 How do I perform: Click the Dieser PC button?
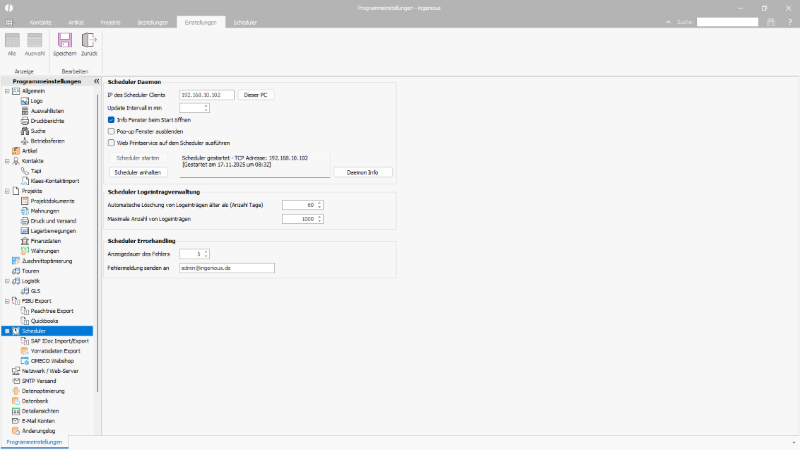(x=256, y=95)
